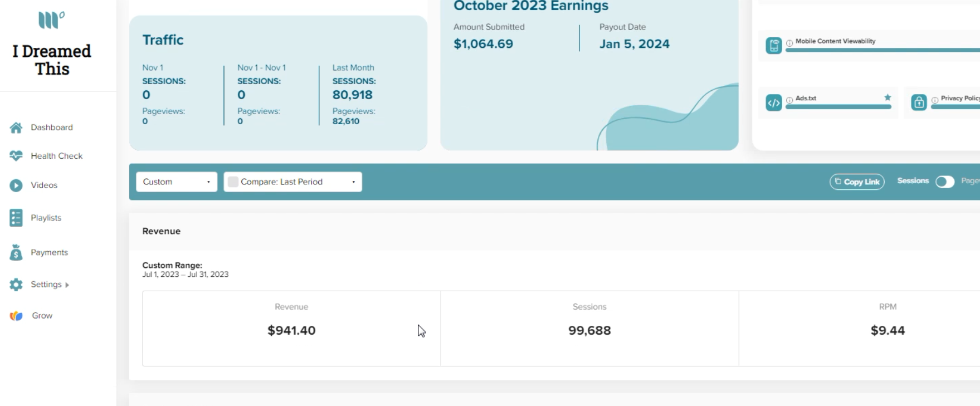This screenshot has height=406, width=980.
Task: Click the Settings gear icon
Action: [16, 285]
